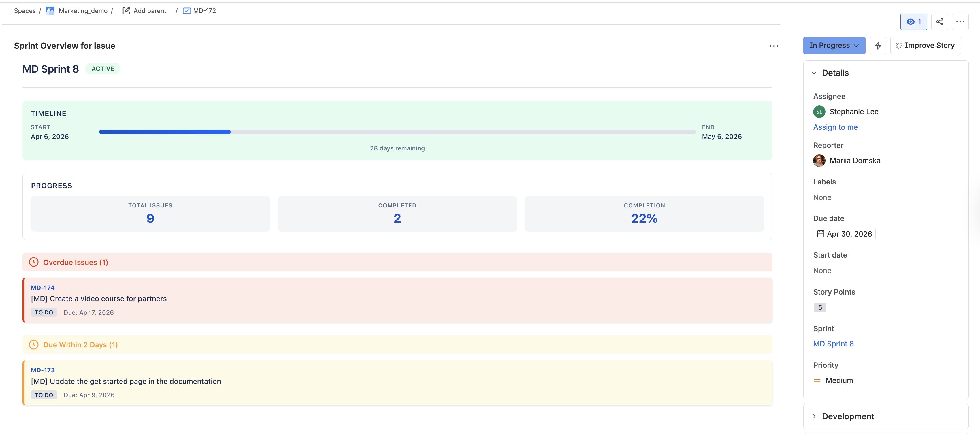
Task: Click the Marketing_demo project icon
Action: (x=50, y=11)
